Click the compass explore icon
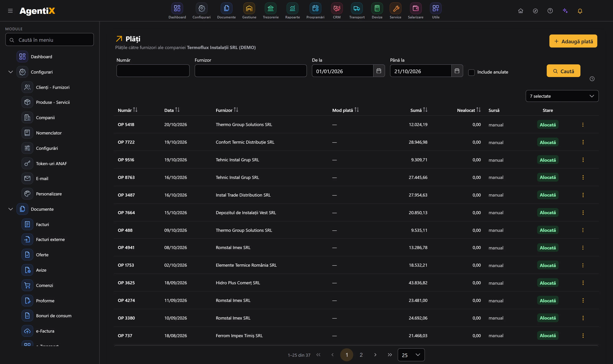The image size is (613, 364). pyautogui.click(x=535, y=11)
